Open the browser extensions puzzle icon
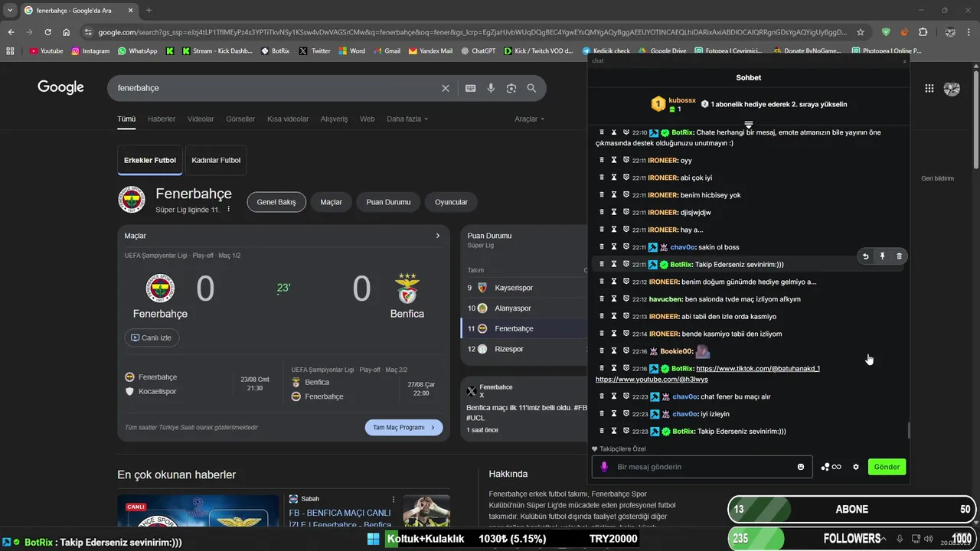Image resolution: width=980 pixels, height=551 pixels. [923, 32]
